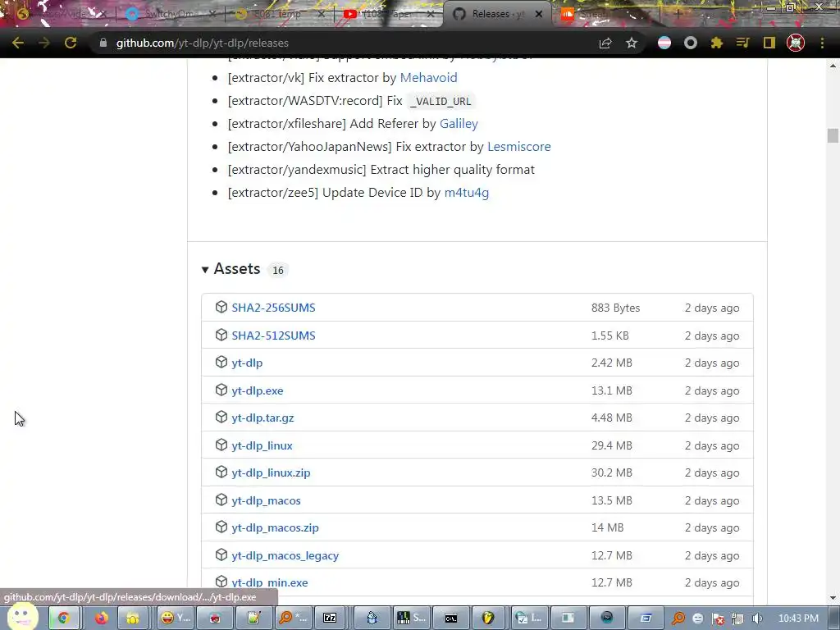
Task: Download yt-dlp_min.exe asset
Action: click(x=269, y=582)
